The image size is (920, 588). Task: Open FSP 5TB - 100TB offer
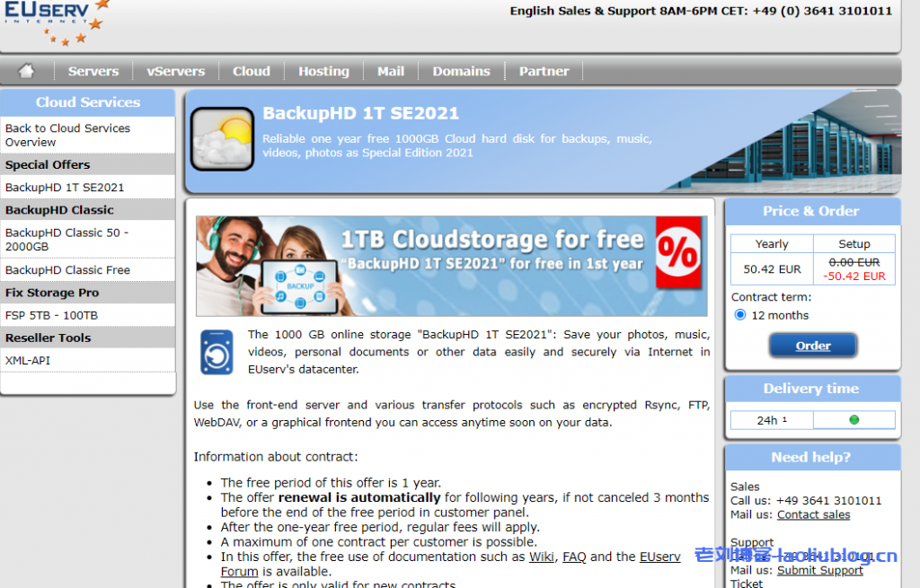(x=51, y=315)
